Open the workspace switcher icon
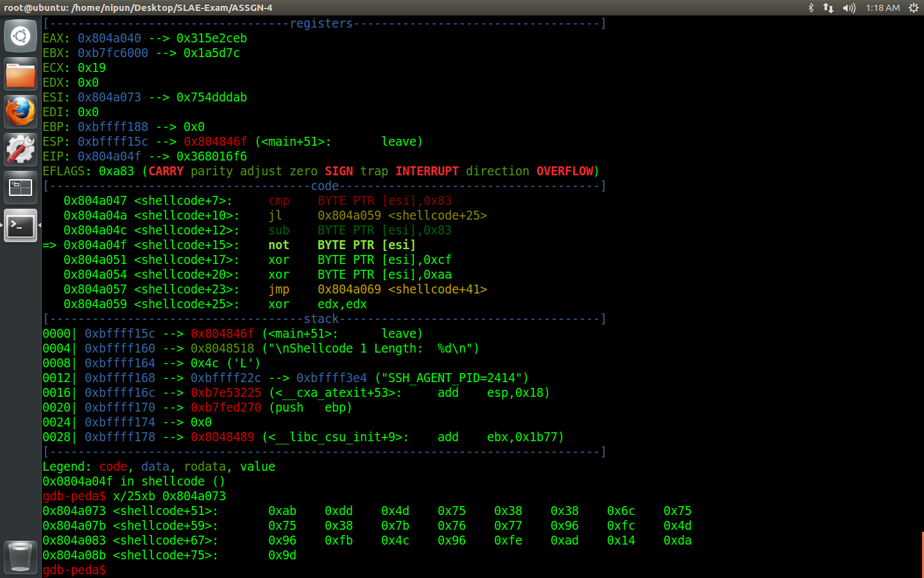This screenshot has width=924, height=578. coord(21,188)
